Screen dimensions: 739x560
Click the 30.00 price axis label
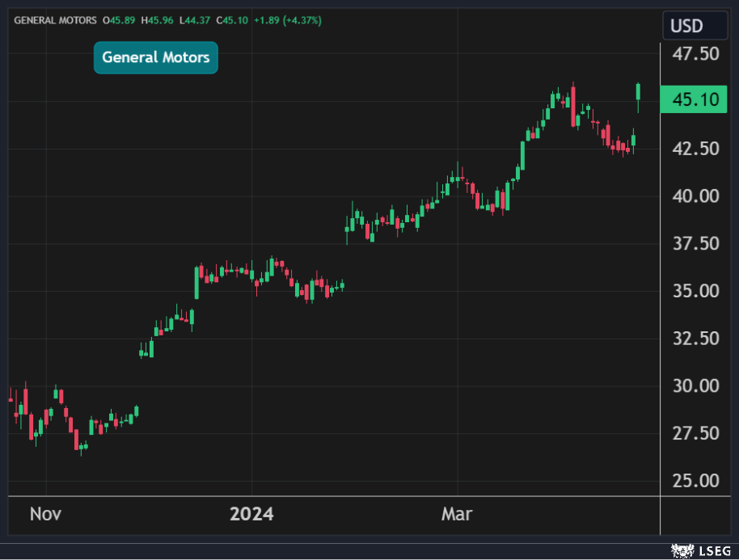pyautogui.click(x=696, y=386)
